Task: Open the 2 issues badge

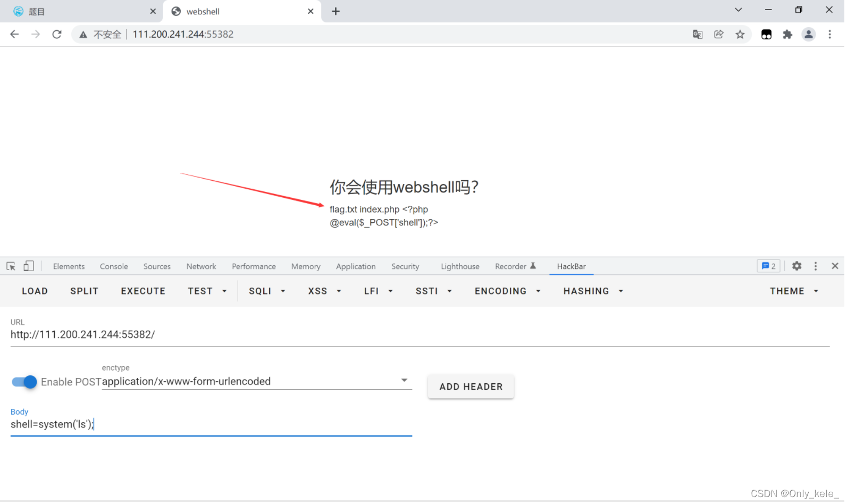Action: (768, 266)
